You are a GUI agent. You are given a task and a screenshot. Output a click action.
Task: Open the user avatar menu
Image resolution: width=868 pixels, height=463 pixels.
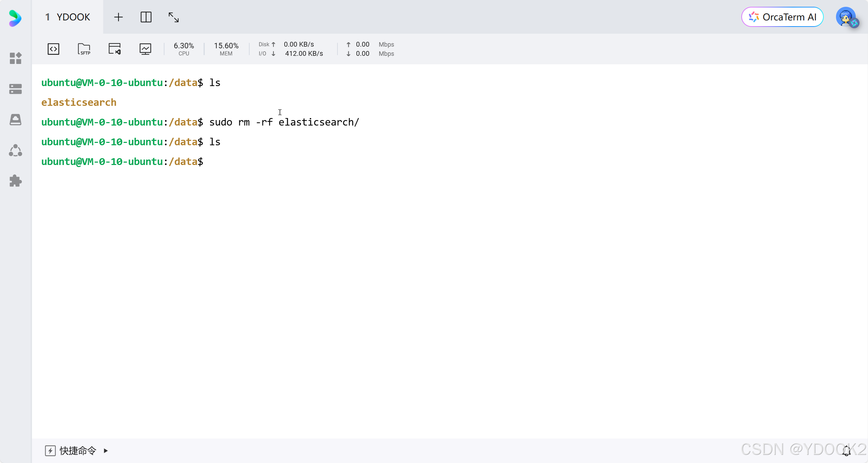[846, 17]
